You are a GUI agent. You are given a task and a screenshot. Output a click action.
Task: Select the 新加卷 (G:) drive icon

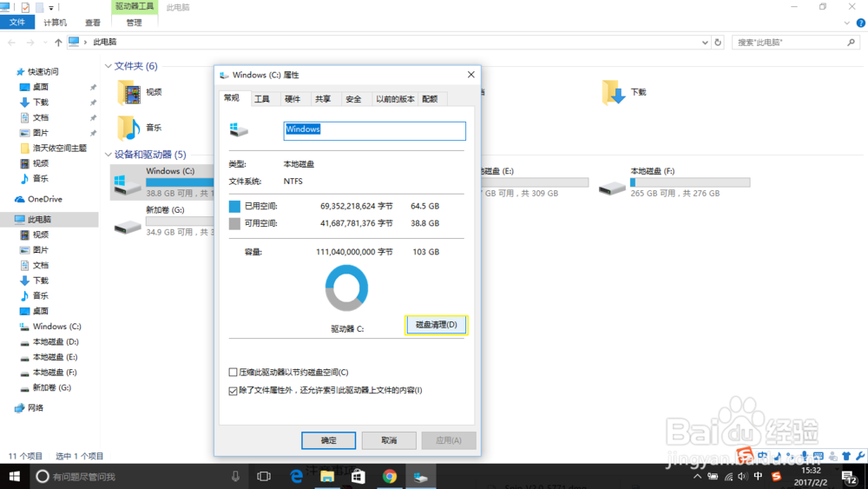[128, 226]
